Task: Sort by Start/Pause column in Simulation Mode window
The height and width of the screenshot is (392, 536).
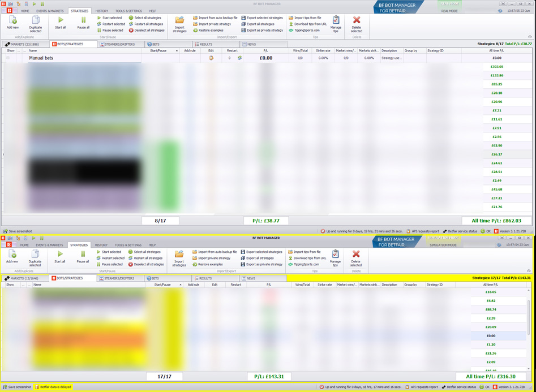Action: pyautogui.click(x=165, y=285)
